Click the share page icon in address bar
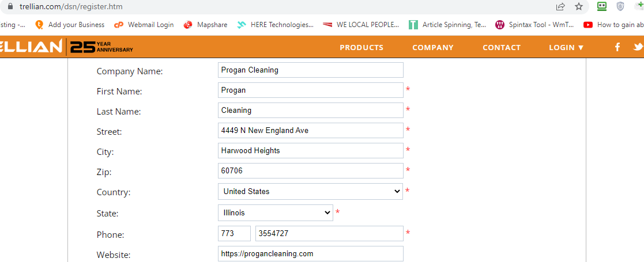This screenshot has width=644, height=262. pyautogui.click(x=560, y=7)
